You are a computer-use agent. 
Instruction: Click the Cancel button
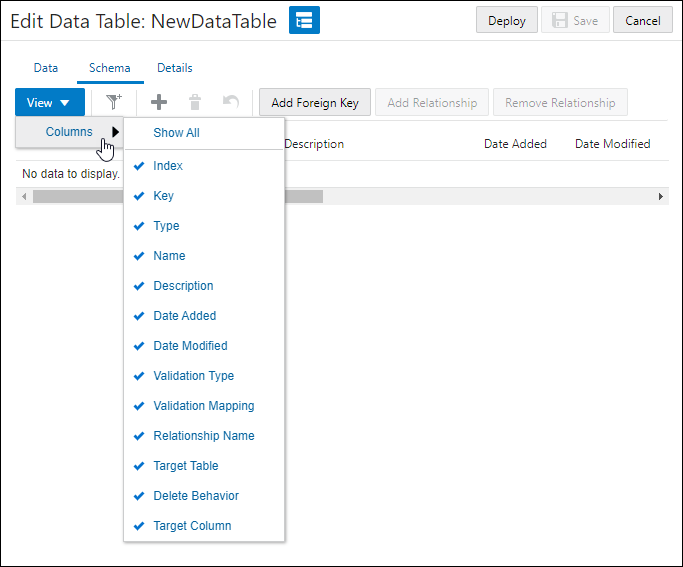coord(643,21)
